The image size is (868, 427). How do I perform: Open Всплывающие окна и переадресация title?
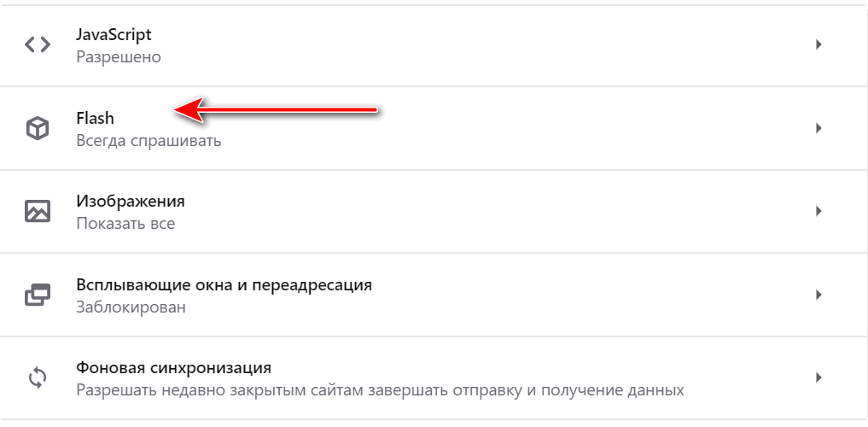224,285
